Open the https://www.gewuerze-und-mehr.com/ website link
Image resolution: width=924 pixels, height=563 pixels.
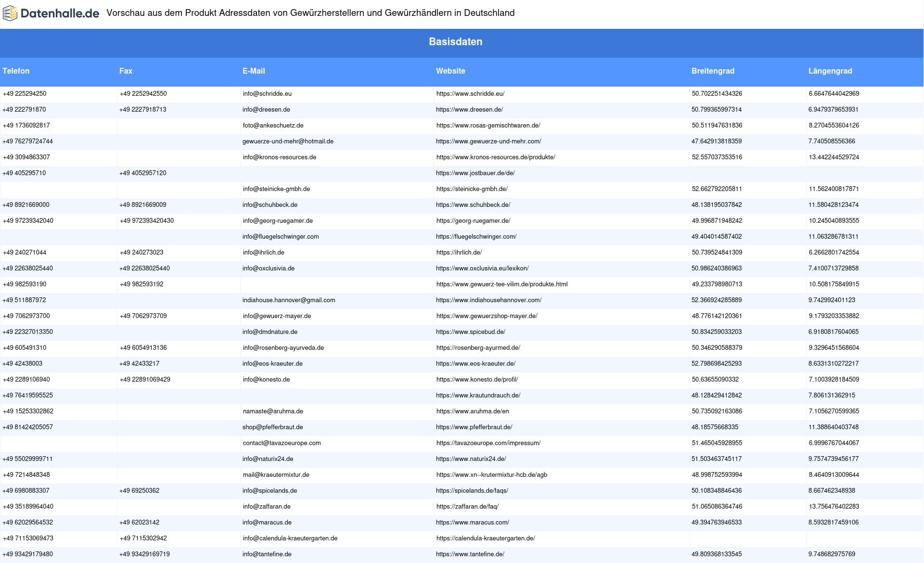coord(488,141)
